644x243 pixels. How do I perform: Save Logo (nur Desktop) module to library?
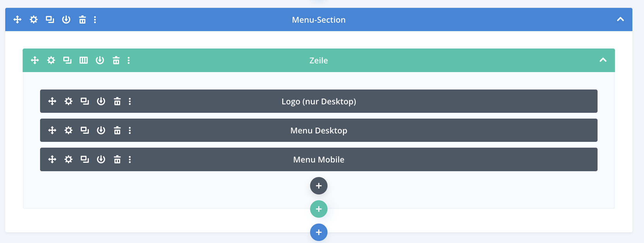point(101,101)
